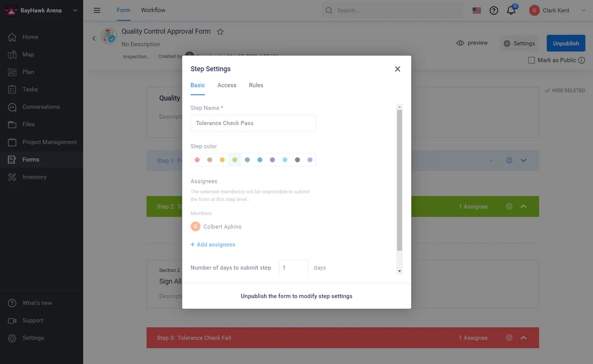
Task: Open Clark Kent user menu chevron
Action: click(583, 10)
